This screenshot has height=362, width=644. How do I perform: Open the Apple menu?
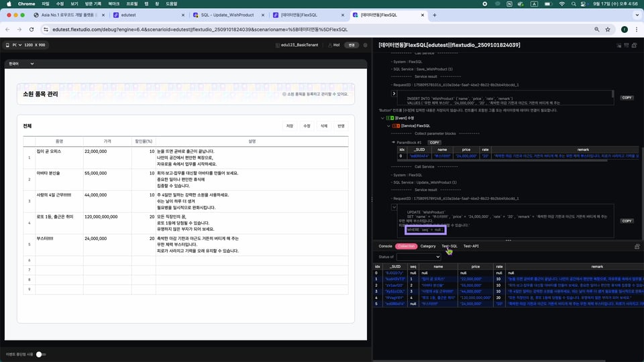tap(9, 4)
